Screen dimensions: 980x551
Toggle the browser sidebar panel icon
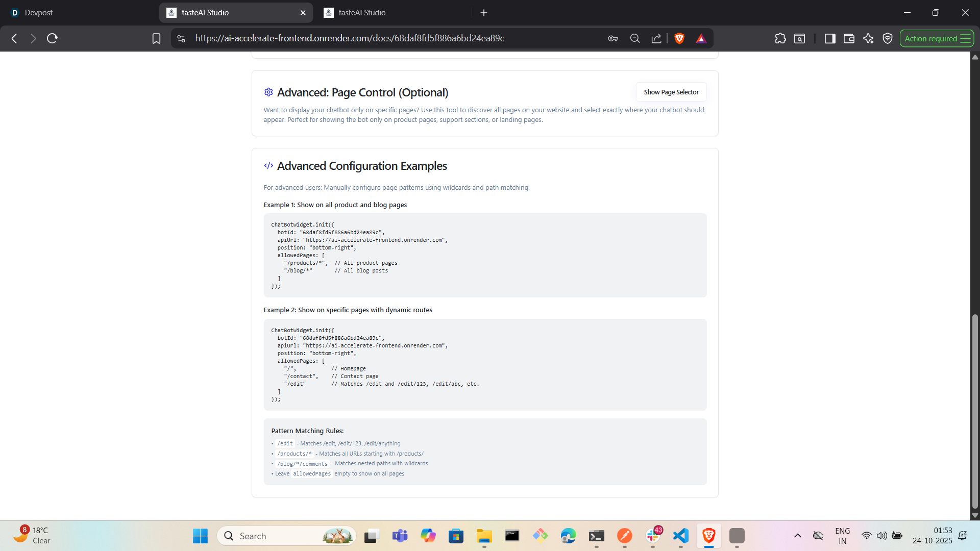(829, 38)
